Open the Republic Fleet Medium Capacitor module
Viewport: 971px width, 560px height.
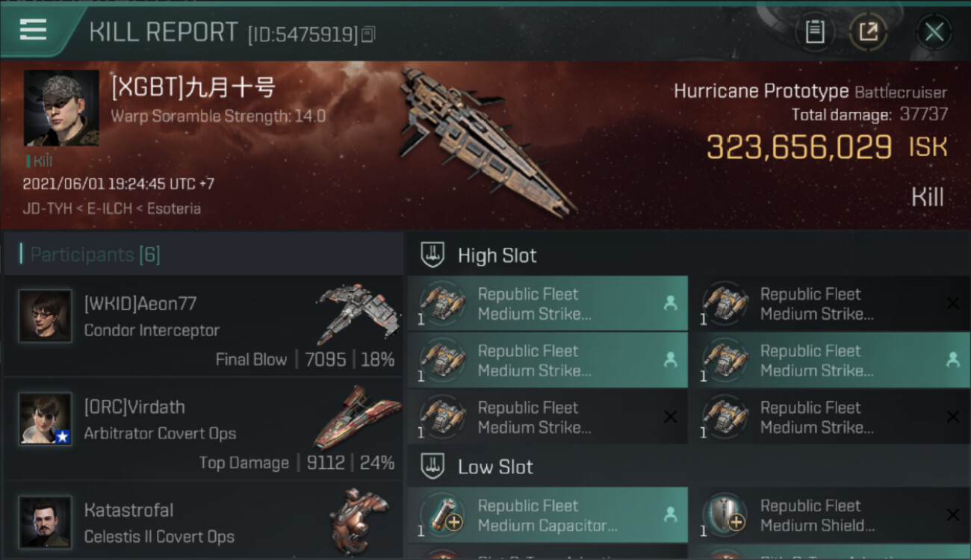point(547,515)
